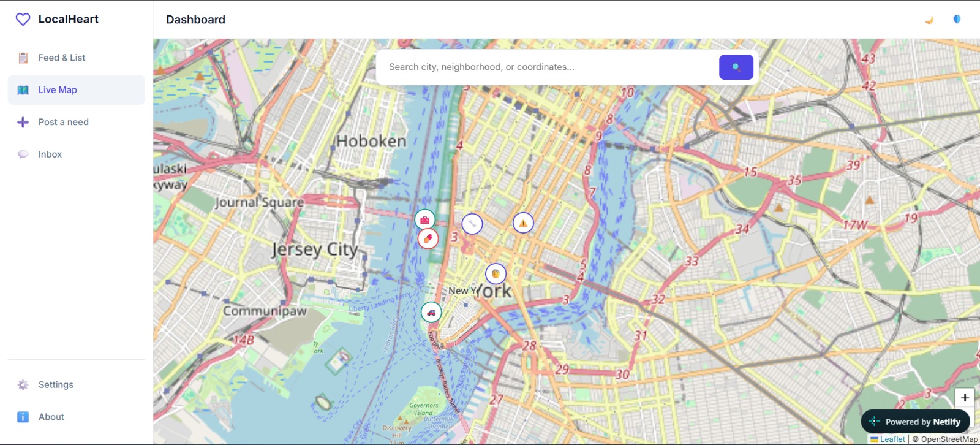Open the pink toolbox map marker
Image resolution: width=980 pixels, height=445 pixels.
[424, 219]
